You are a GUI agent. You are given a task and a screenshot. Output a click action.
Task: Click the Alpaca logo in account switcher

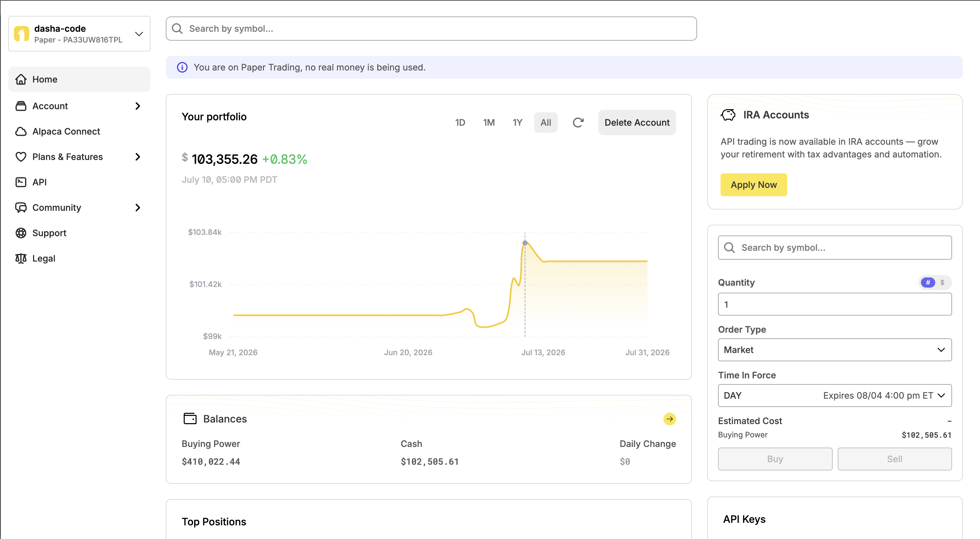pyautogui.click(x=21, y=33)
